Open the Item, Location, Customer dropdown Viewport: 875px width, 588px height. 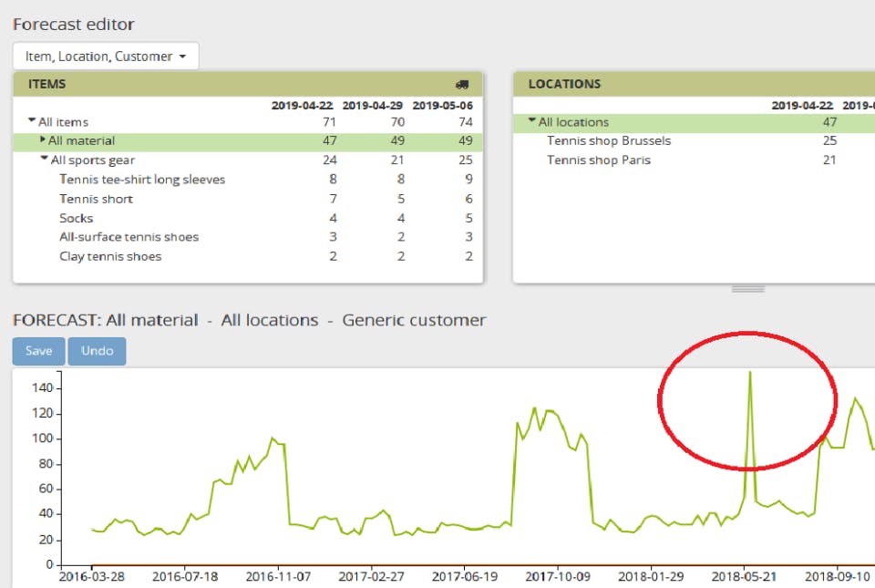click(x=106, y=57)
